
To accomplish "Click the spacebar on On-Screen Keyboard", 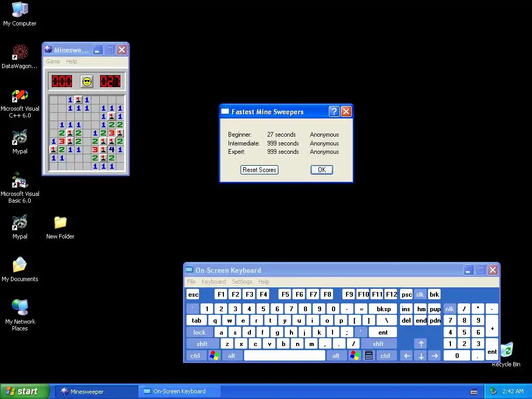I will [x=285, y=355].
